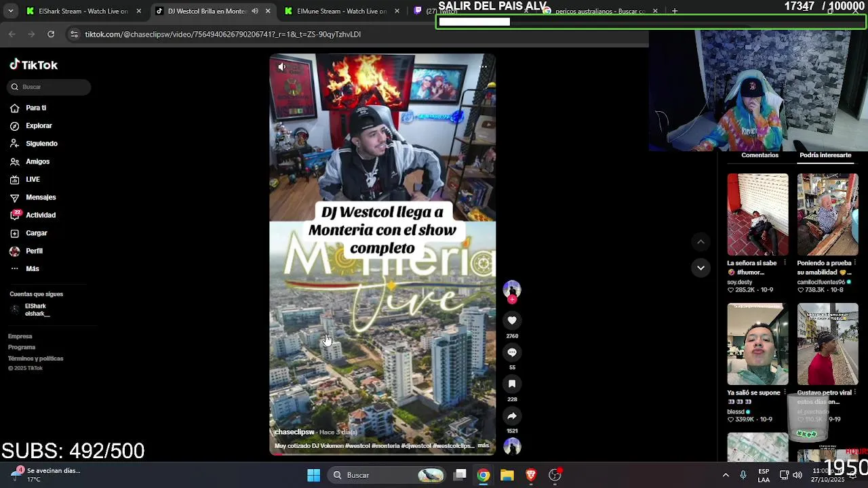Share the video with arrow icon
This screenshot has height=488, width=868.
point(512,416)
